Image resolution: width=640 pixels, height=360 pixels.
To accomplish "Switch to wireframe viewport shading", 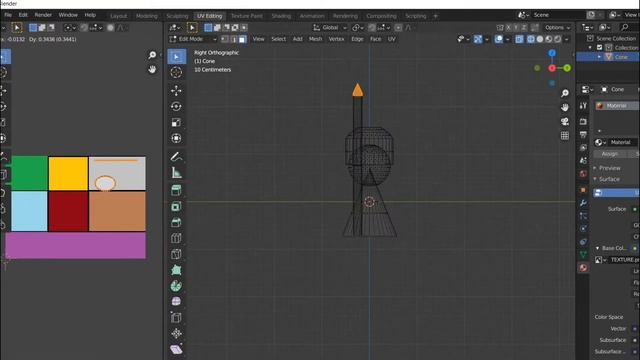I will (x=531, y=39).
